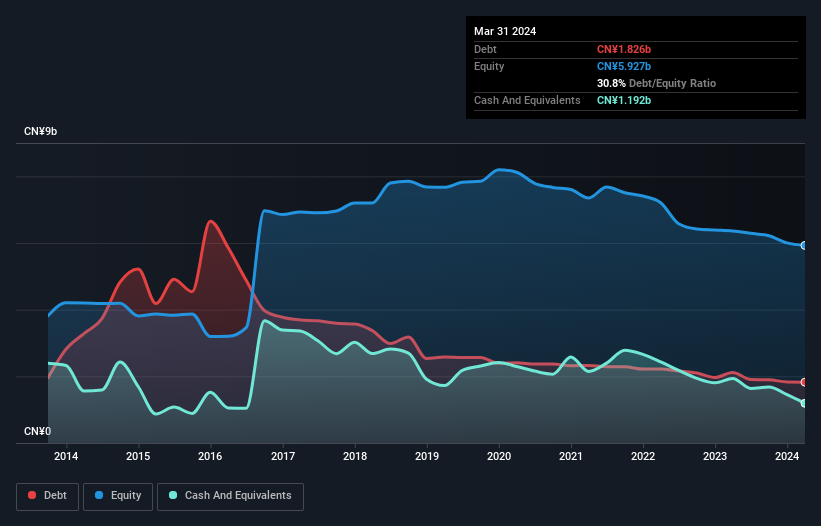Image resolution: width=821 pixels, height=526 pixels.
Task: Click the 2021 x-axis label
Action: coord(571,456)
